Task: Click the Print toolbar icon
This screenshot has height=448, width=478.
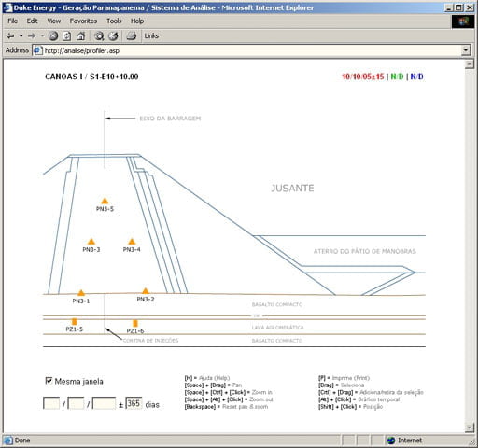Action: point(132,36)
